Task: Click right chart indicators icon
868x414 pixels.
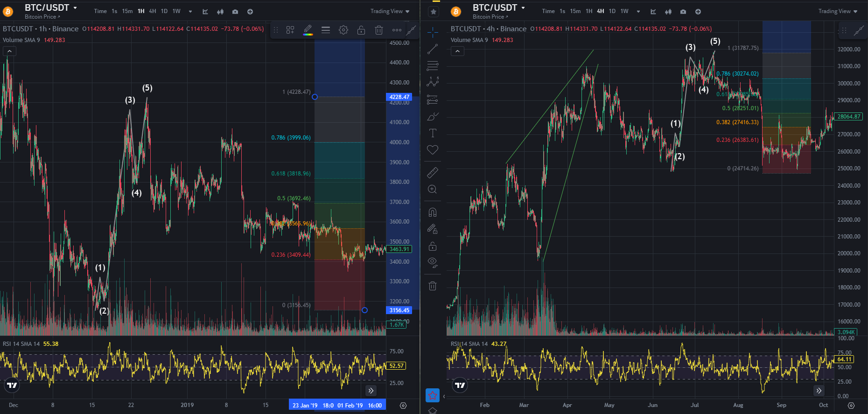Action: [x=653, y=12]
